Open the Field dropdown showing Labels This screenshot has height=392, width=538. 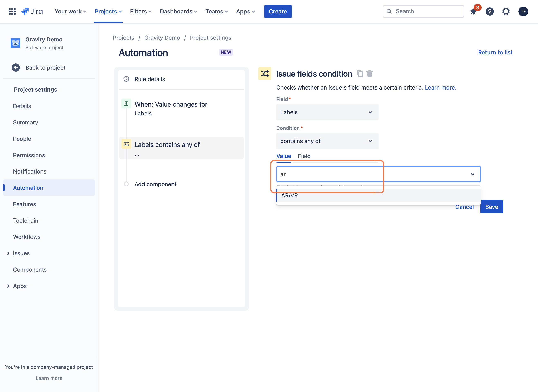coord(327,112)
